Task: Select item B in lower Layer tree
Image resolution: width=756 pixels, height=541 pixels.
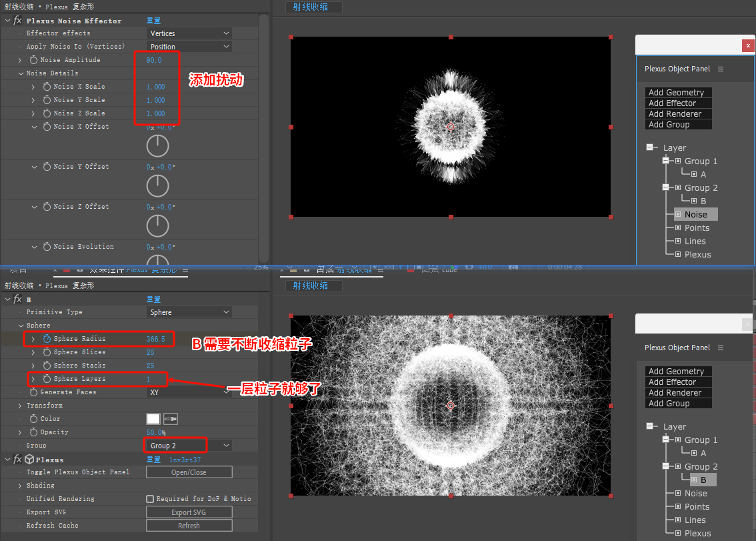Action: pos(703,480)
